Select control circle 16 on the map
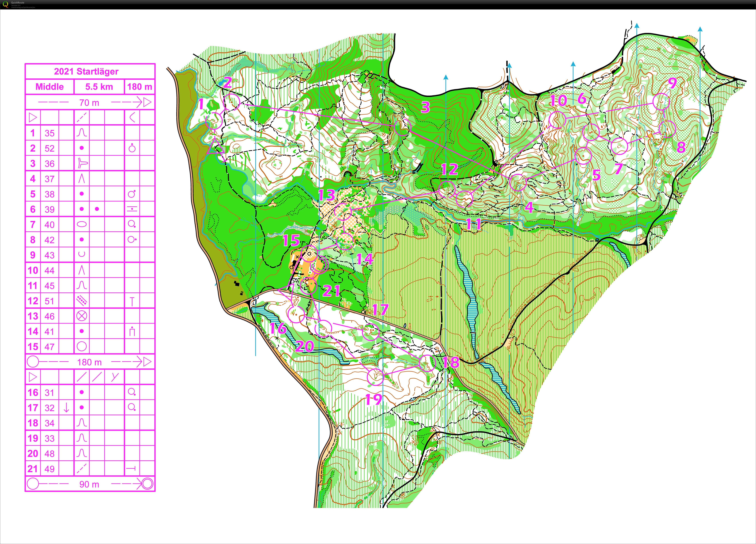Image resolution: width=756 pixels, height=544 pixels. click(x=296, y=314)
